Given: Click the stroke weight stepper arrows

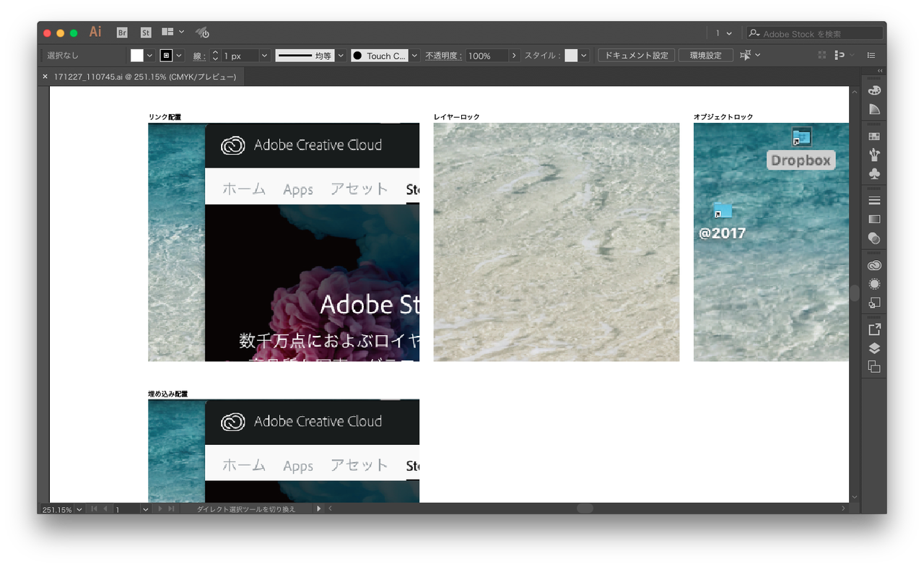Looking at the screenshot, I should (x=214, y=56).
